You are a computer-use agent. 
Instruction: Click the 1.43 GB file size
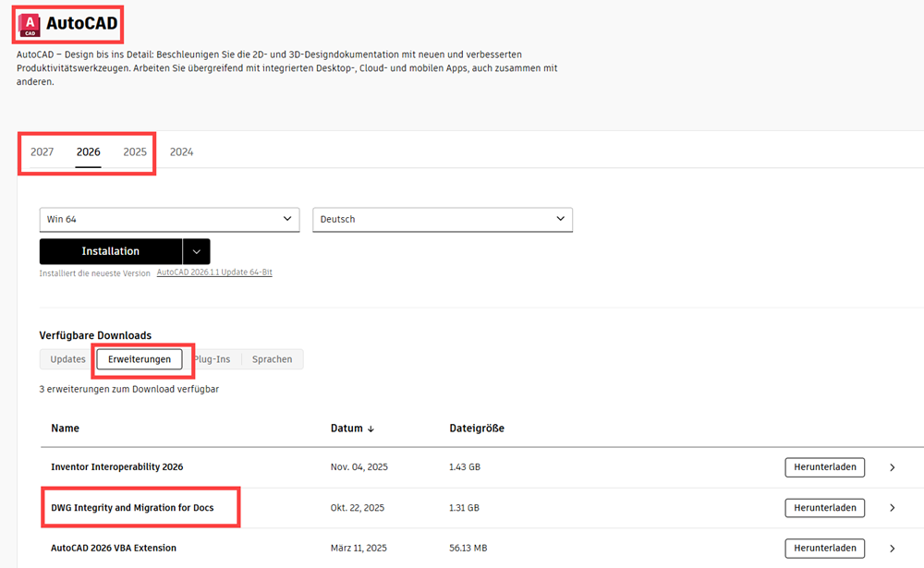coord(465,467)
